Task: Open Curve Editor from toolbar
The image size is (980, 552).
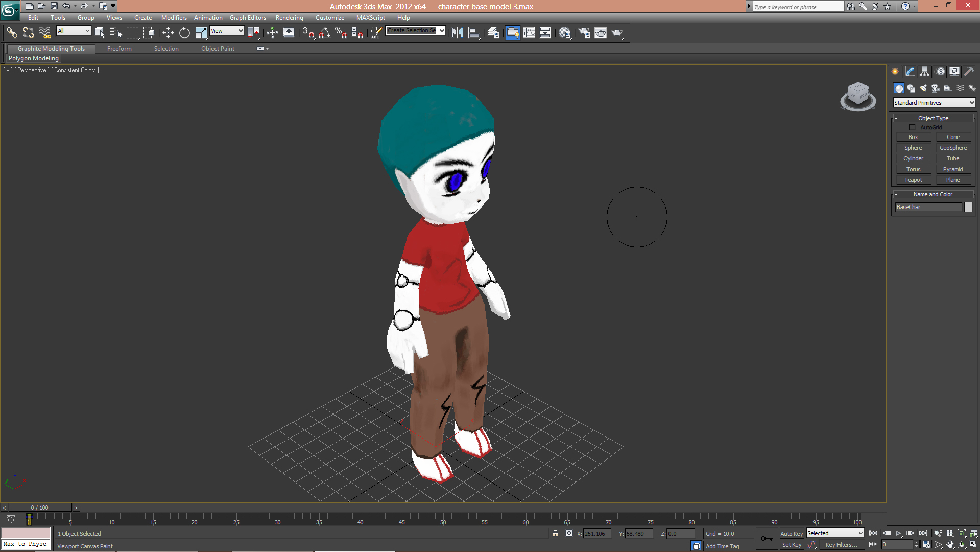Action: coord(529,33)
